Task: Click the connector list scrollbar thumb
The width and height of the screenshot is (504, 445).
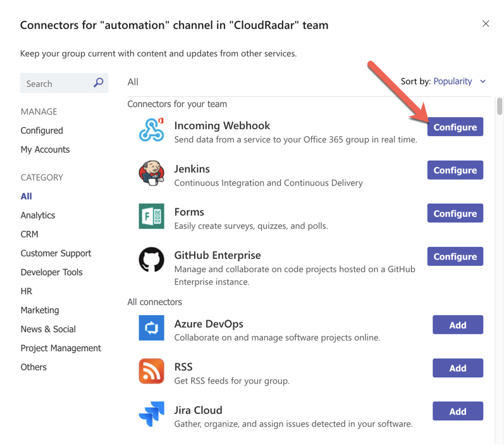Action: click(x=500, y=106)
